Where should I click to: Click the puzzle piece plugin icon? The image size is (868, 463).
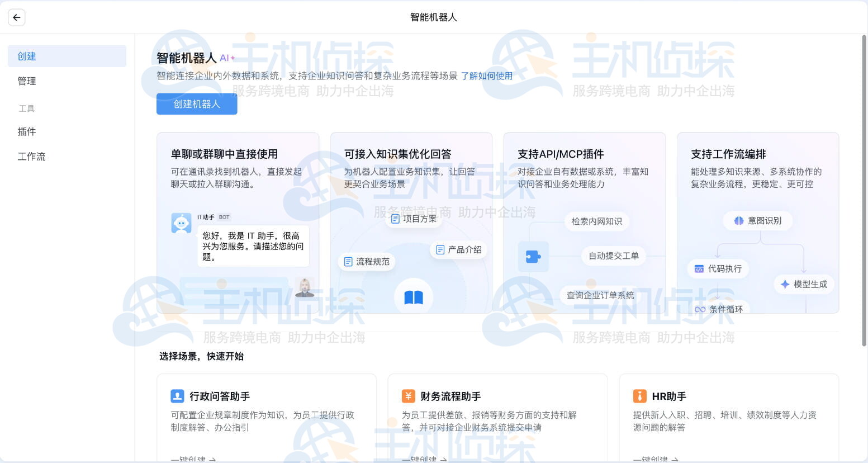pyautogui.click(x=533, y=257)
